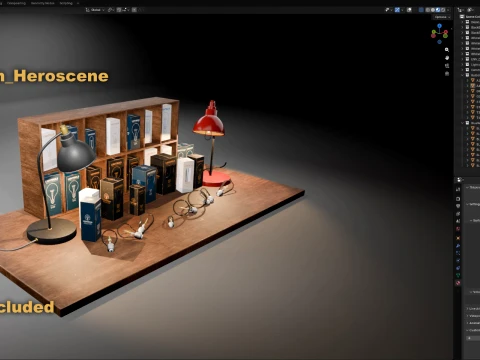This screenshot has width=480, height=360.
Task: Expand the Animation panel in properties
Action: 473,323
